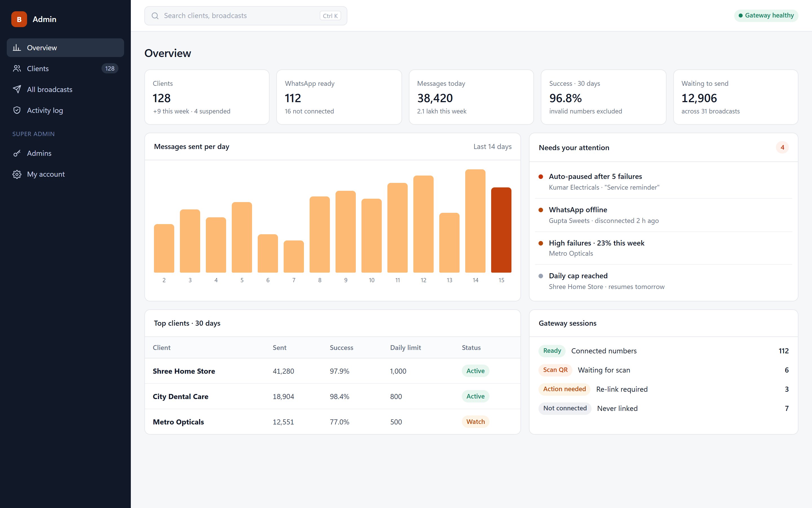Open the Success 30 days stat card

pos(603,97)
